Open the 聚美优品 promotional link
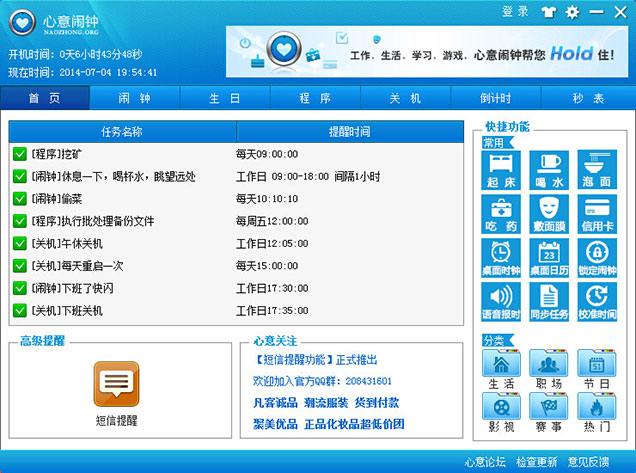 274,423
